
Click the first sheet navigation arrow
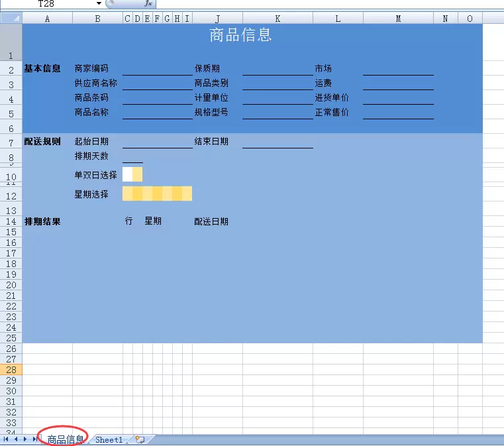[6, 439]
